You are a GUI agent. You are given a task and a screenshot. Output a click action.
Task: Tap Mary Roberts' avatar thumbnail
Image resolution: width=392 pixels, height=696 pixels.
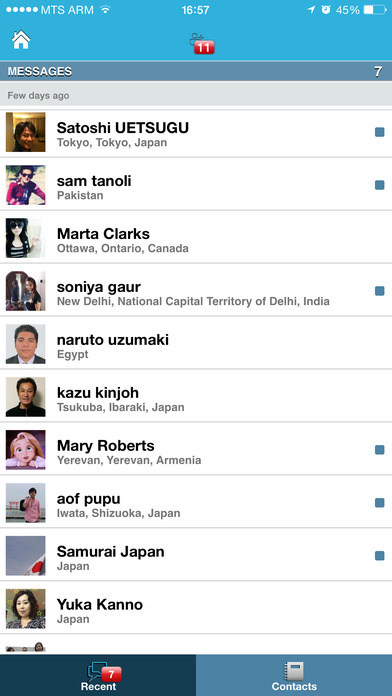click(25, 450)
